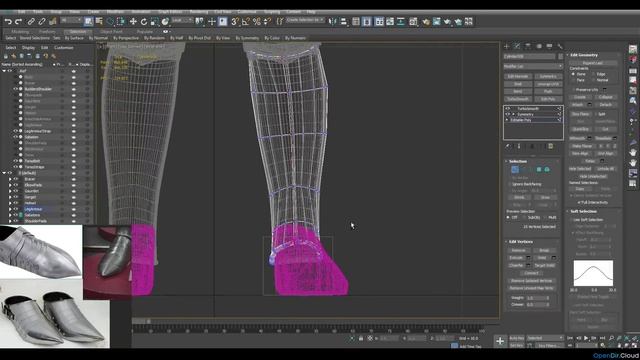This screenshot has width=640, height=360.
Task: Enable the Preserve UVs checkbox
Action: click(x=573, y=89)
